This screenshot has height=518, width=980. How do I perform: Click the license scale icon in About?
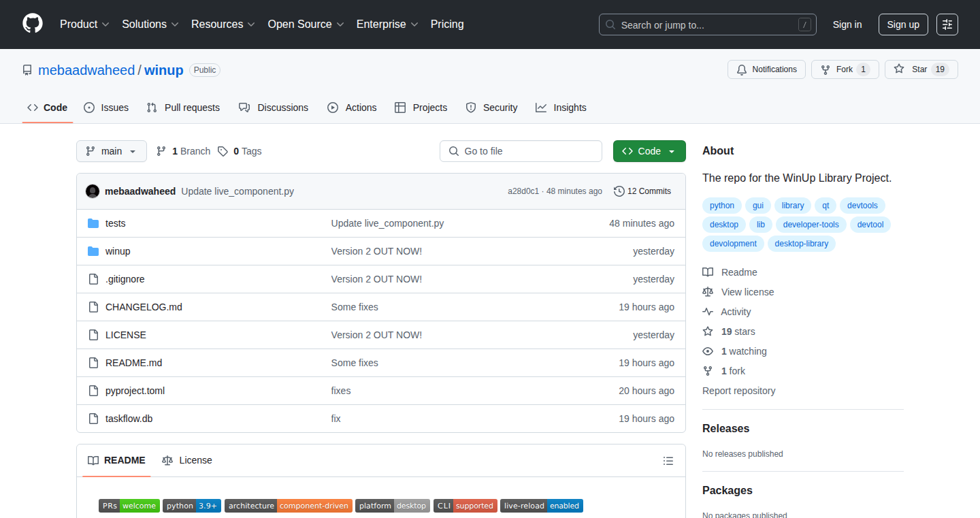[708, 292]
